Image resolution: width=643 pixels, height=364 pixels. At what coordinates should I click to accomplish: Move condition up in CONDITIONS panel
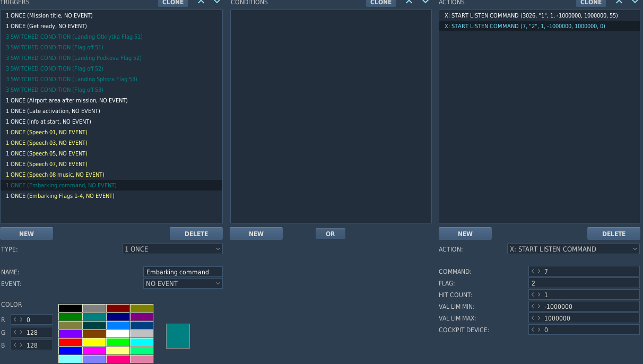click(x=409, y=2)
